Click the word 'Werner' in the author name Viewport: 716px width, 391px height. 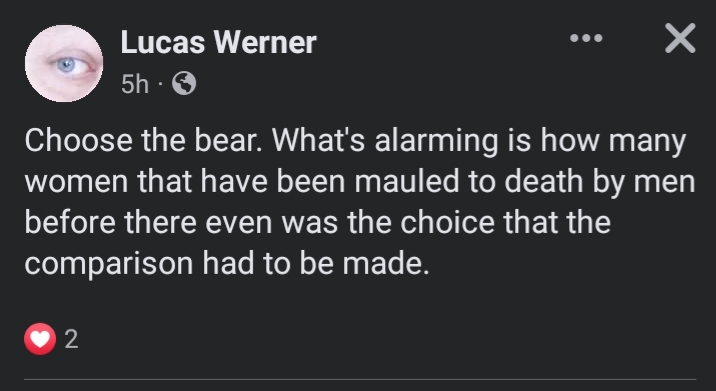click(x=265, y=42)
